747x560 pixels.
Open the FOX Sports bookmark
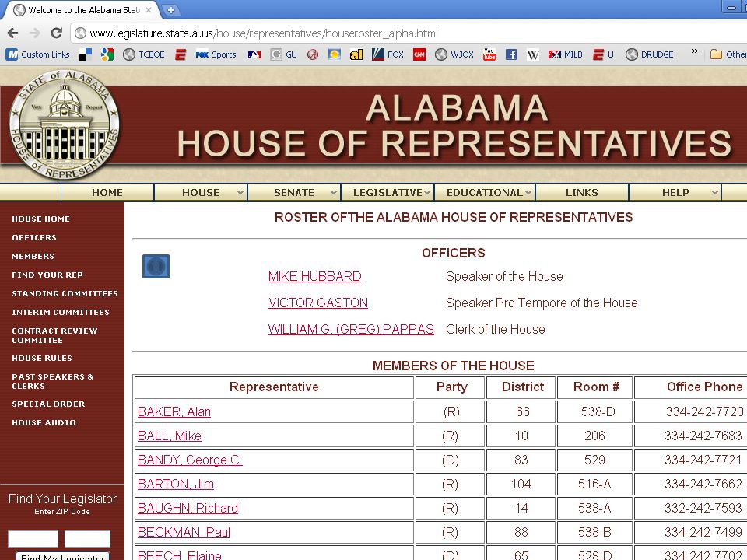pos(216,54)
